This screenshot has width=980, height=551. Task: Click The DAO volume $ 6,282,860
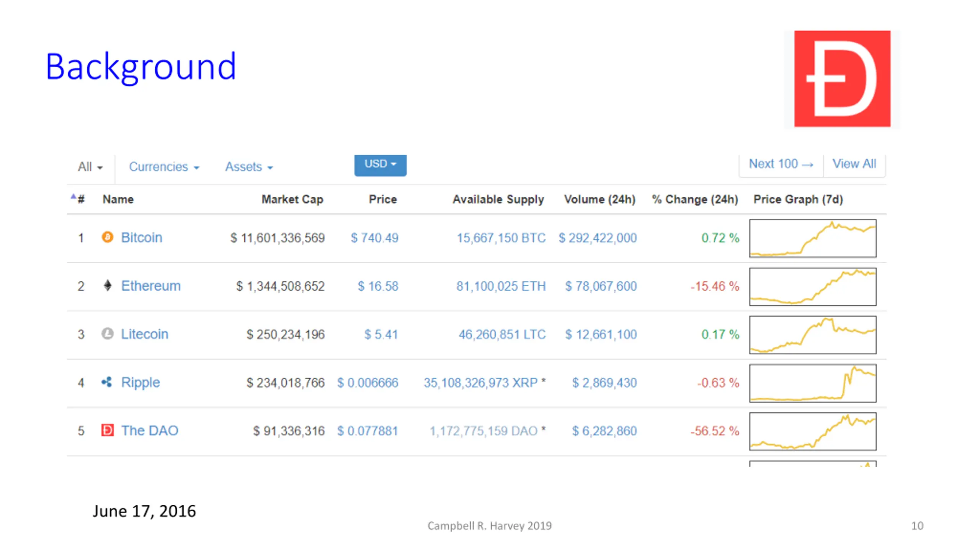coord(604,431)
